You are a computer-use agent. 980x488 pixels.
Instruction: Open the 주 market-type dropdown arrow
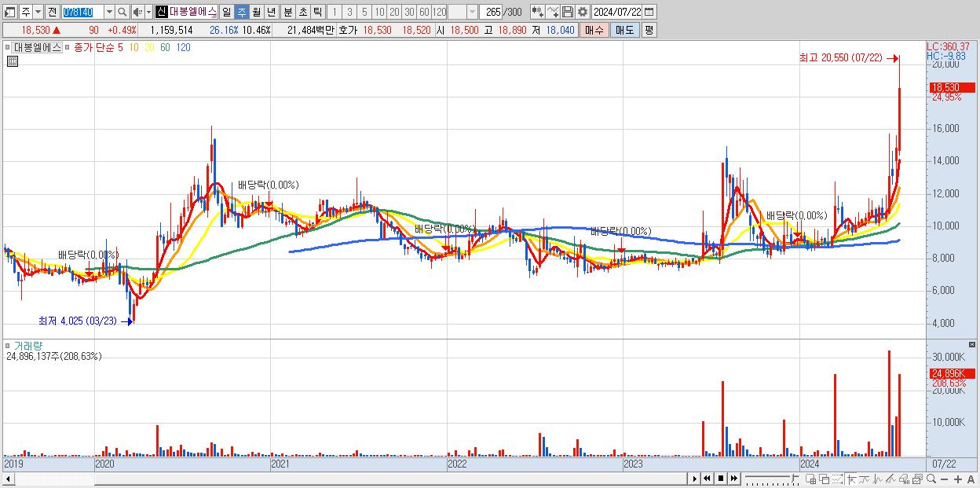click(38, 12)
